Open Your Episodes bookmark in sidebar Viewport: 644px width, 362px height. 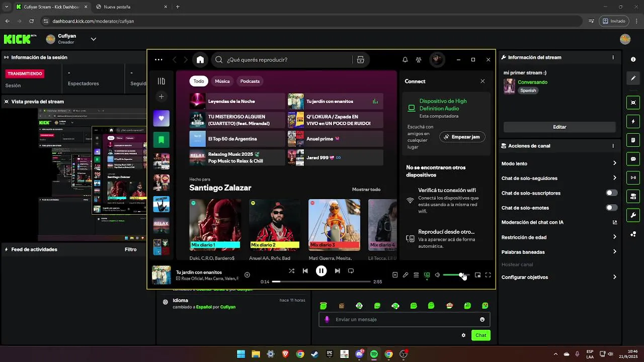[x=161, y=139]
